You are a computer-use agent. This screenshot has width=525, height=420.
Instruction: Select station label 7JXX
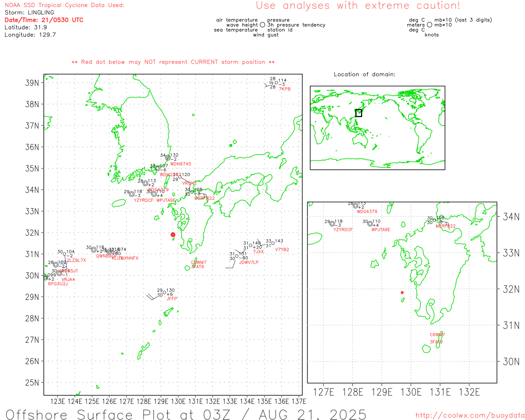point(258,252)
